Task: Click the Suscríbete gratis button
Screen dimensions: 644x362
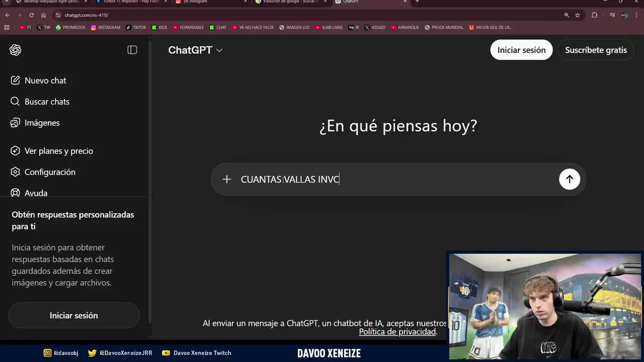Action: point(596,50)
